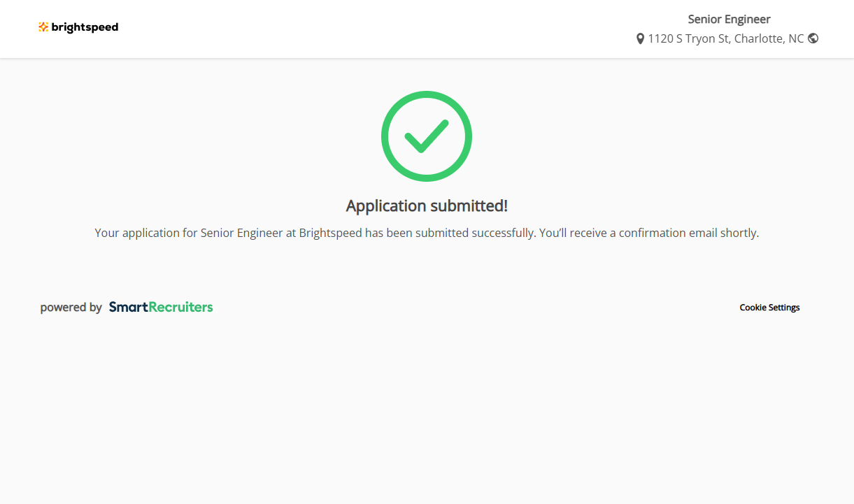Open the SmartRecruiters logo link
This screenshot has height=504, width=854.
point(161,307)
